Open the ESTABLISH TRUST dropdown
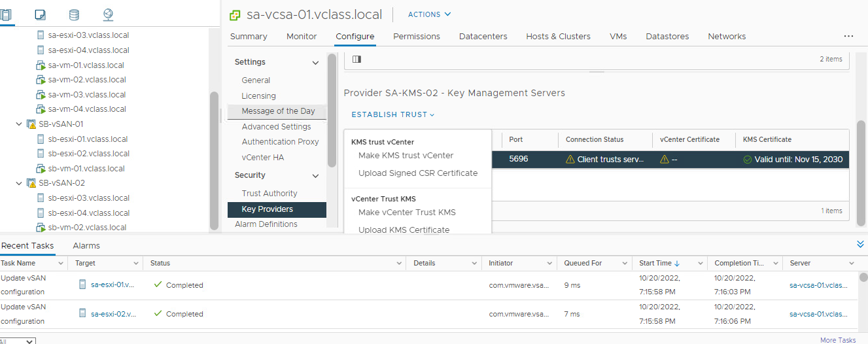The image size is (868, 344). coord(393,114)
